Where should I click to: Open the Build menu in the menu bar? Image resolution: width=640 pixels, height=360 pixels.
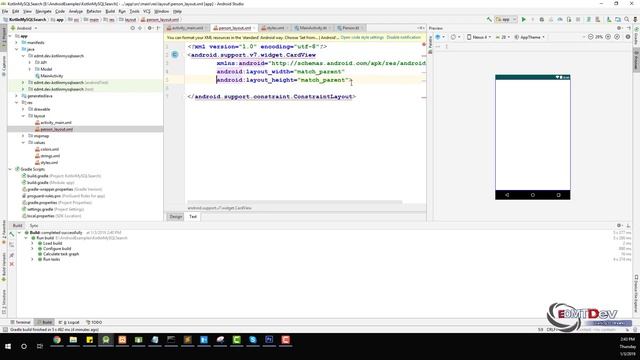pos(110,11)
